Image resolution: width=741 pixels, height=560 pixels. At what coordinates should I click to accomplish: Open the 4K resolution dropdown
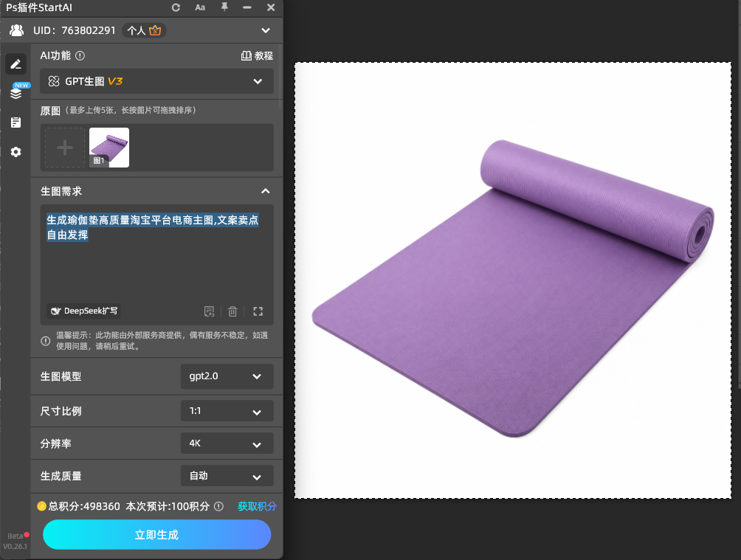point(227,443)
